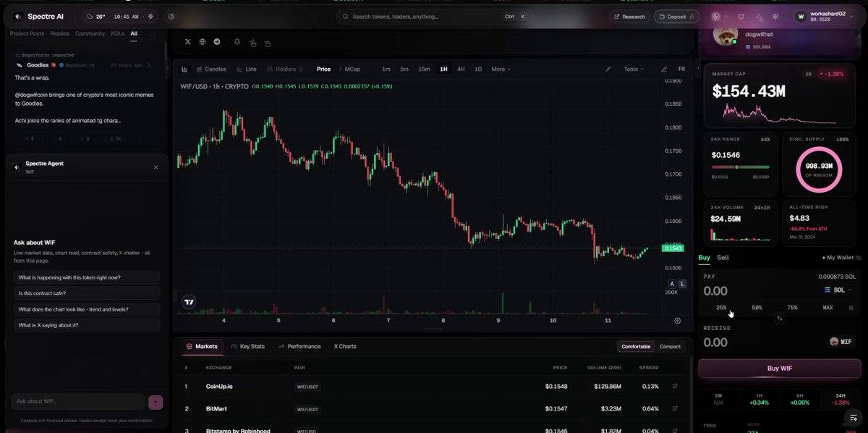Ask 'Is this contract safe?'
This screenshot has height=433, width=868.
[87, 293]
